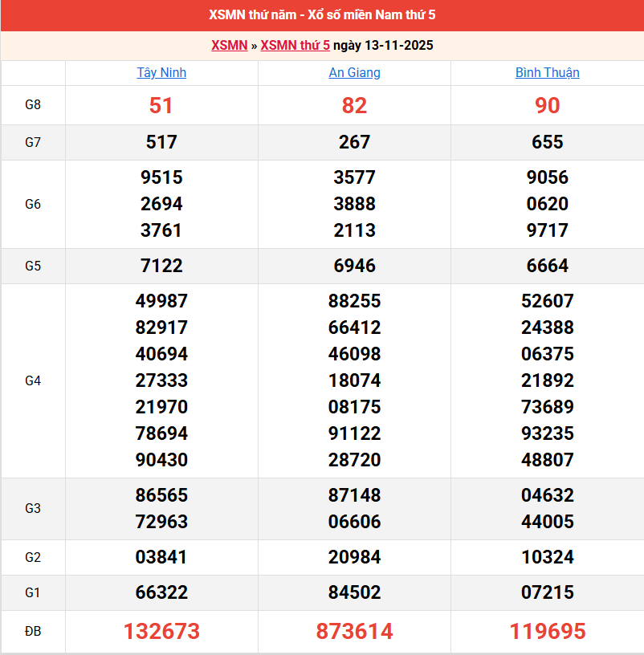
Task: Open the An Giang province link
Action: tap(354, 72)
